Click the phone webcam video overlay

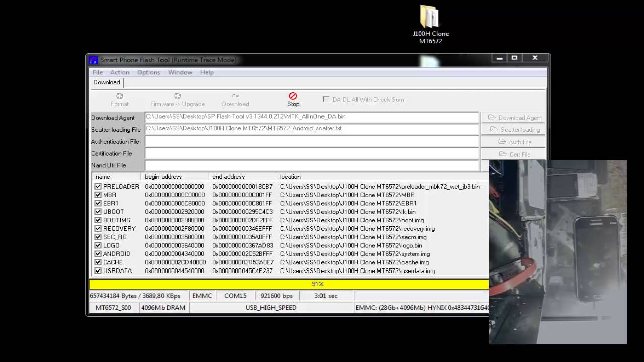(557, 252)
